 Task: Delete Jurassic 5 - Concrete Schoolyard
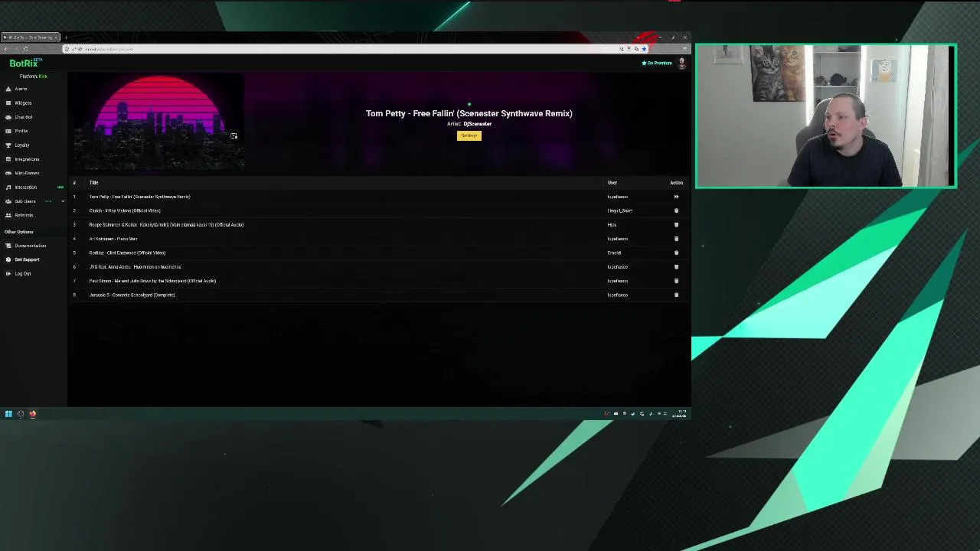tap(676, 295)
